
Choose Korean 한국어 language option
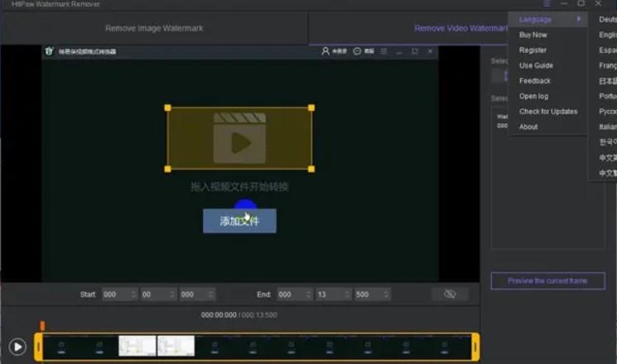coord(608,142)
